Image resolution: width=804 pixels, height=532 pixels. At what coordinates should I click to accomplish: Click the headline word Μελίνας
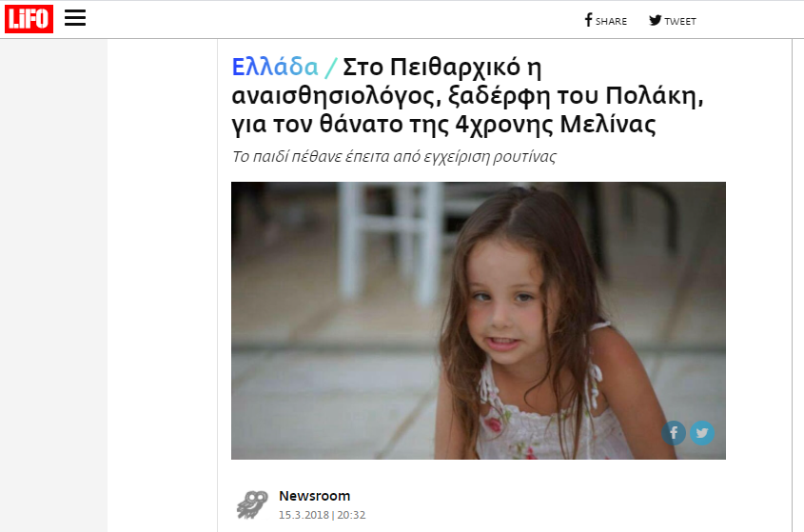pyautogui.click(x=608, y=124)
